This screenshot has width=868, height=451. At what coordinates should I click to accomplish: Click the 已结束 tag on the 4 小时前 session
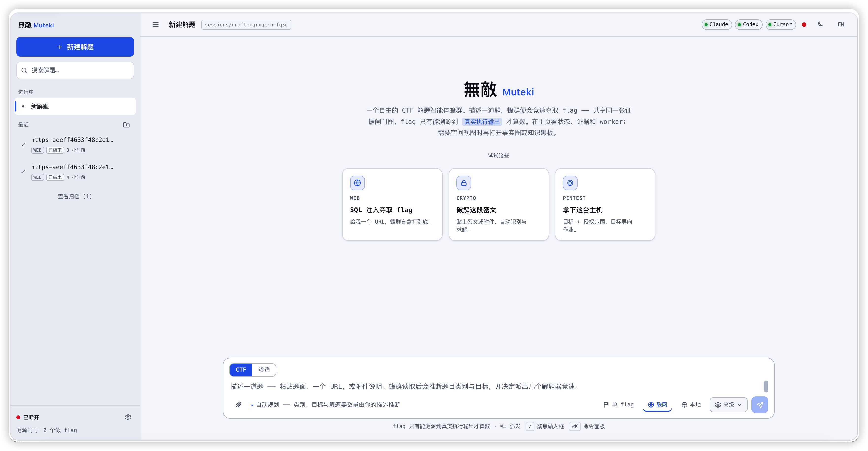click(x=55, y=177)
